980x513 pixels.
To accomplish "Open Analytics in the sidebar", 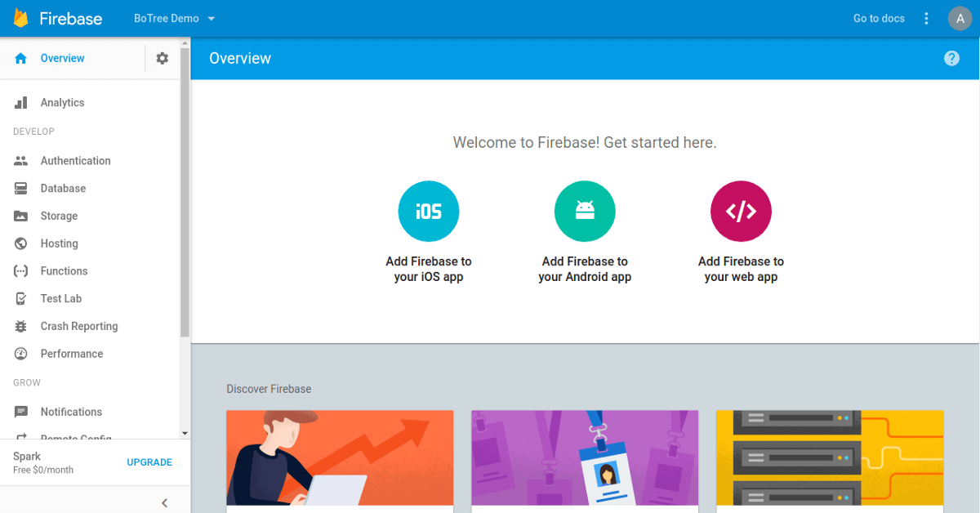I will (62, 103).
